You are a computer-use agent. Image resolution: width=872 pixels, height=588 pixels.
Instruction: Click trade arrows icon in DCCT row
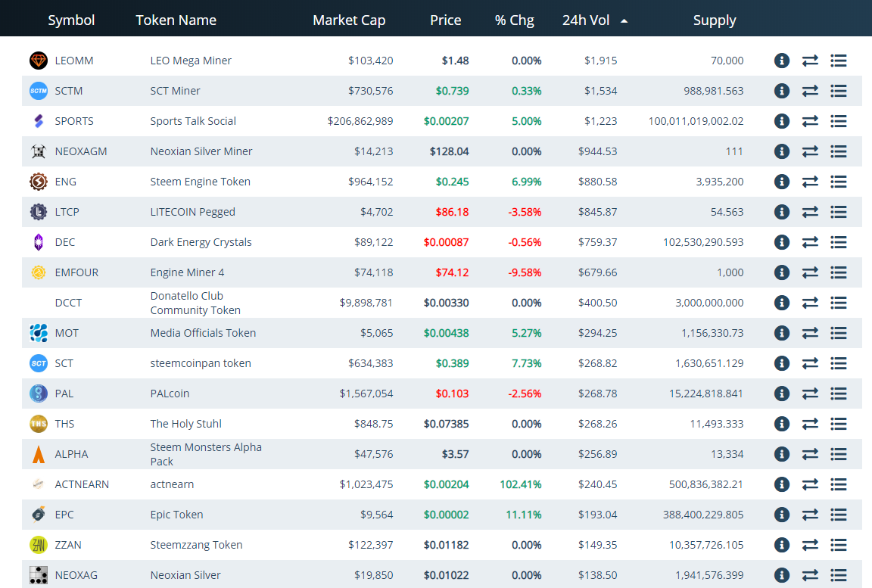click(810, 303)
